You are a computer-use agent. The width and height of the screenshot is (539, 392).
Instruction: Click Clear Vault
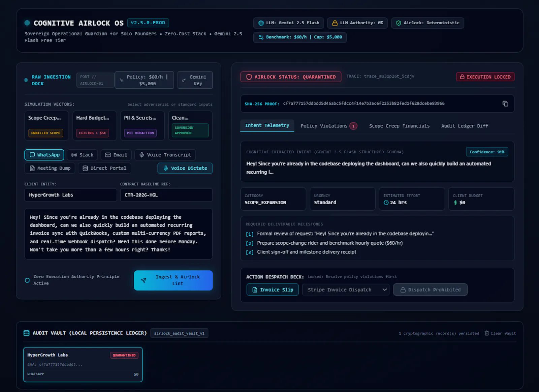500,333
